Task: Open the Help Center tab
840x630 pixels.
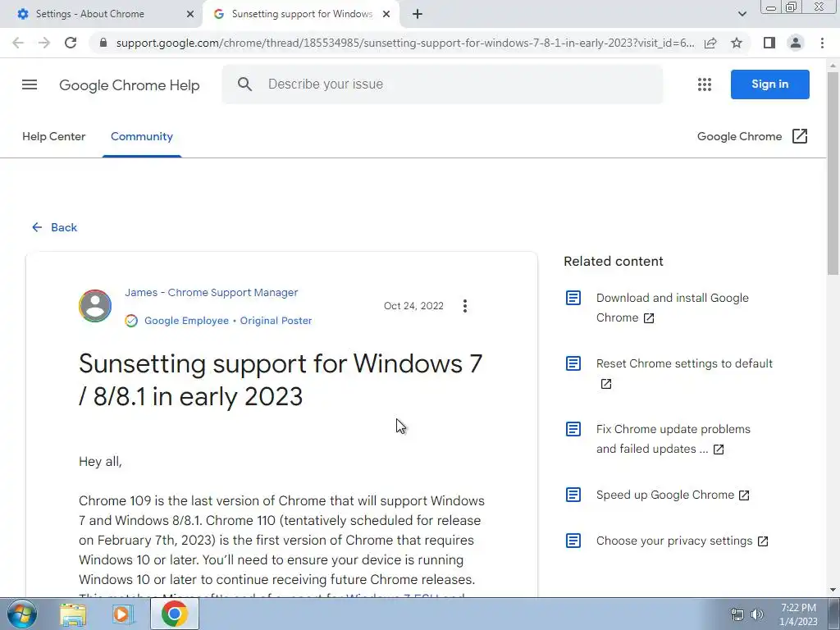Action: [53, 137]
